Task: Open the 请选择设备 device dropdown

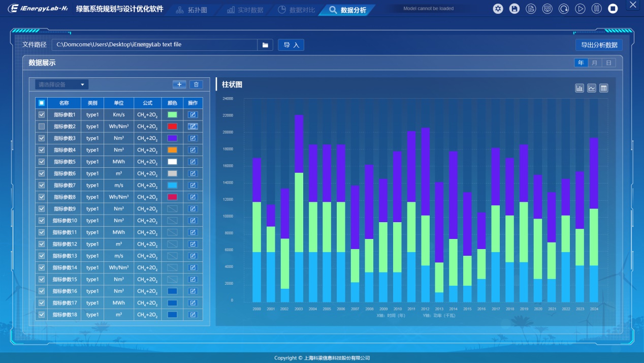Action: pyautogui.click(x=61, y=84)
